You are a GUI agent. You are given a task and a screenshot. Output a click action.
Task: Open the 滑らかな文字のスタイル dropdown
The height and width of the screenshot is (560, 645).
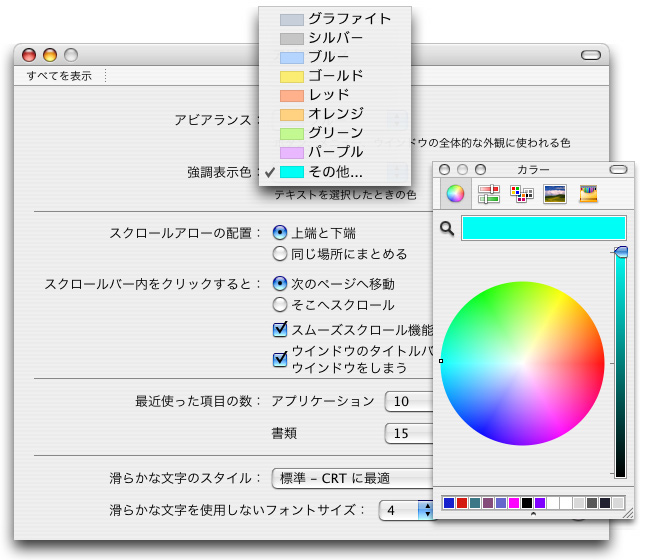[352, 478]
